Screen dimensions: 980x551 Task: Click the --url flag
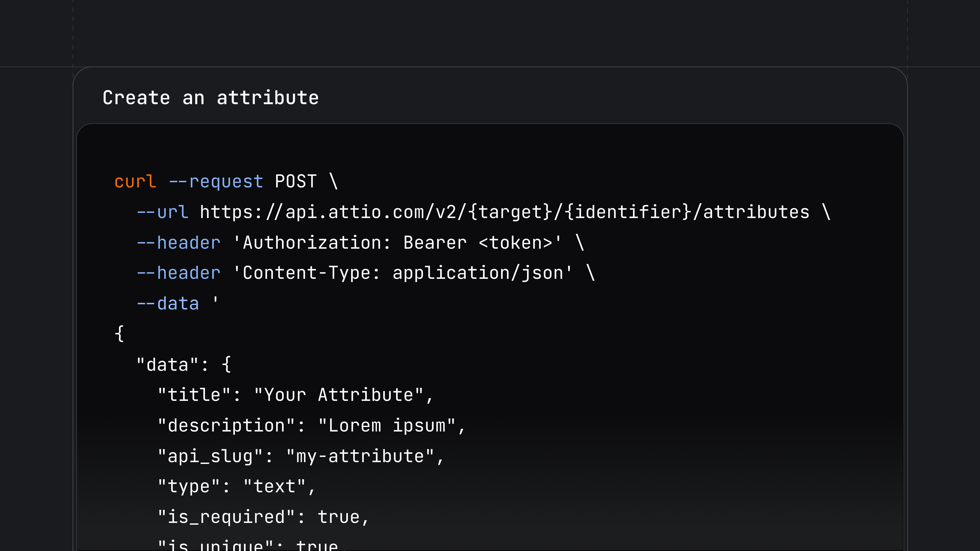click(163, 212)
